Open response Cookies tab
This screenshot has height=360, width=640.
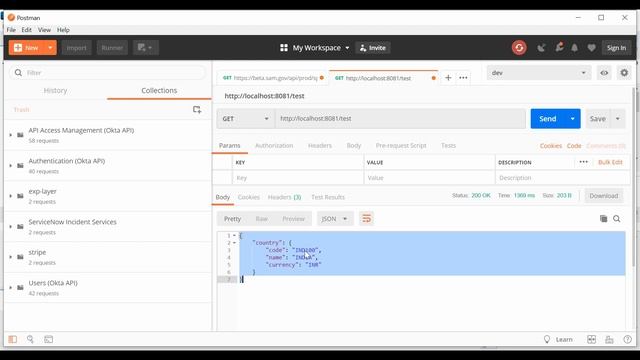[x=249, y=197]
